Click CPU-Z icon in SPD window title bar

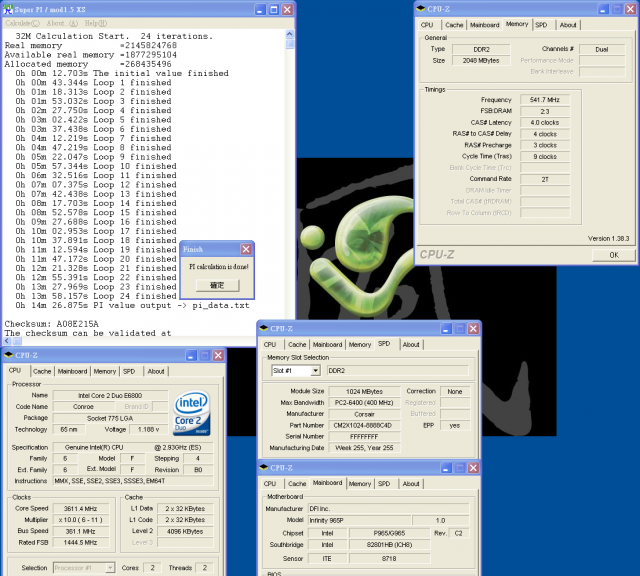tap(264, 328)
